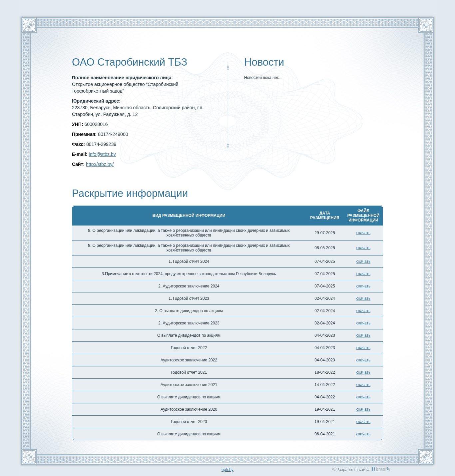Click fax number 80174-299239
This screenshot has width=455, height=476.
(x=101, y=144)
